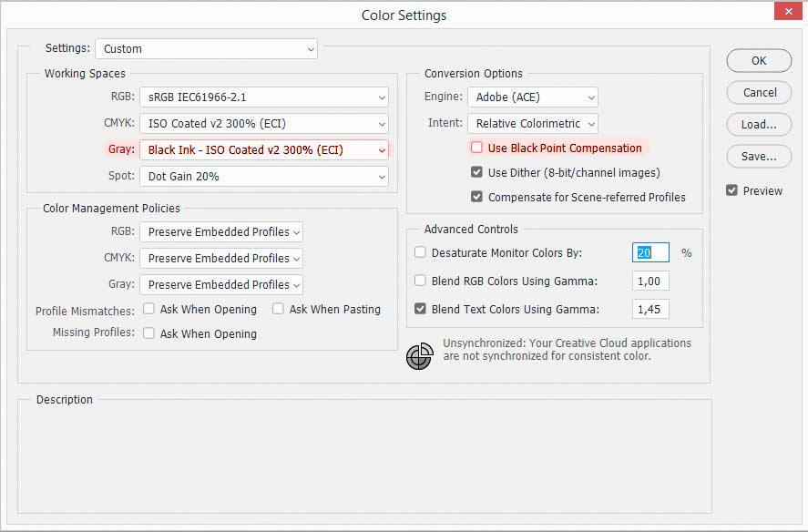Choose a conversion Engine from dropdown
This screenshot has height=532, width=808.
click(x=533, y=97)
